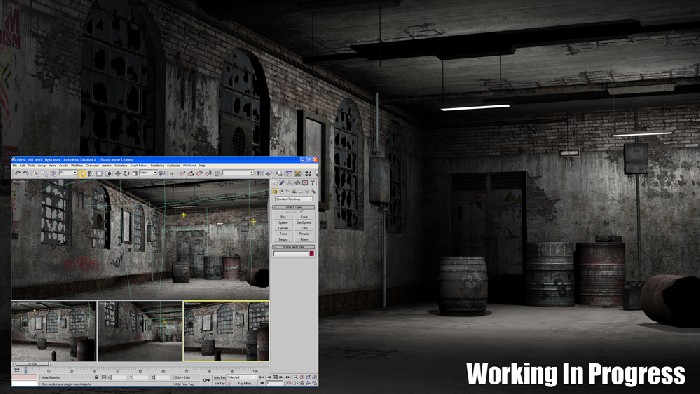Click the Undo arrow in 3ds Max toolbar

18,173
